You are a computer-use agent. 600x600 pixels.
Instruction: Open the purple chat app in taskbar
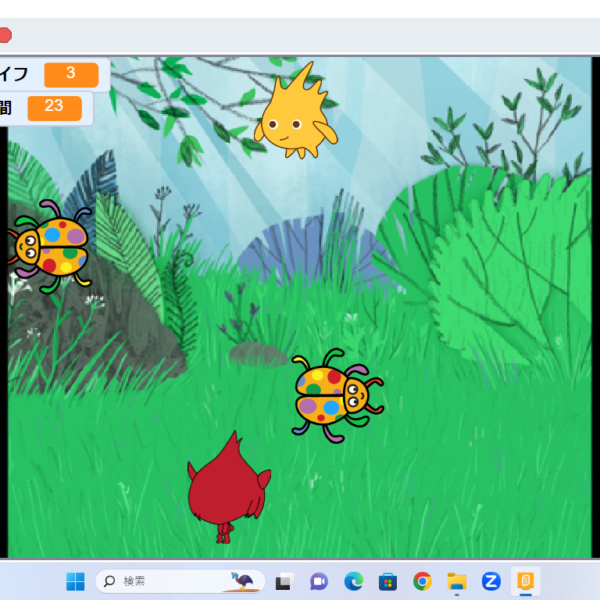point(319,581)
